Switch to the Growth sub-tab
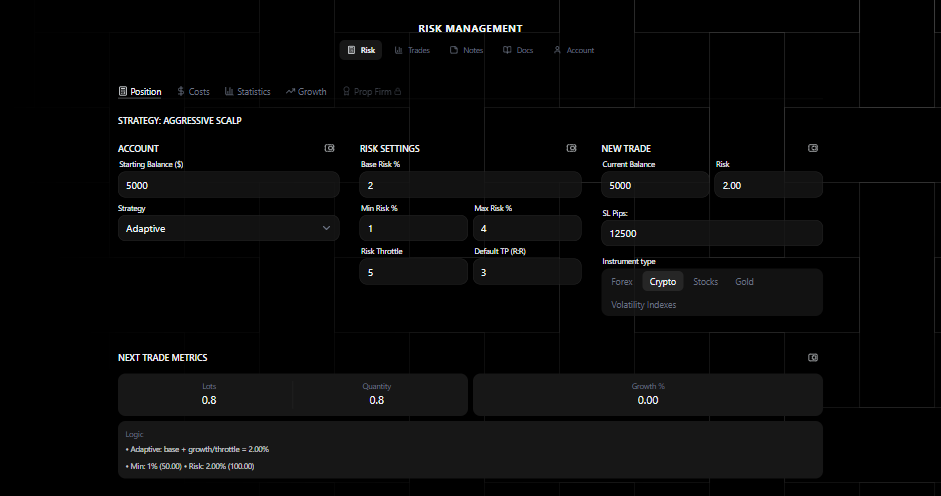 coord(306,92)
